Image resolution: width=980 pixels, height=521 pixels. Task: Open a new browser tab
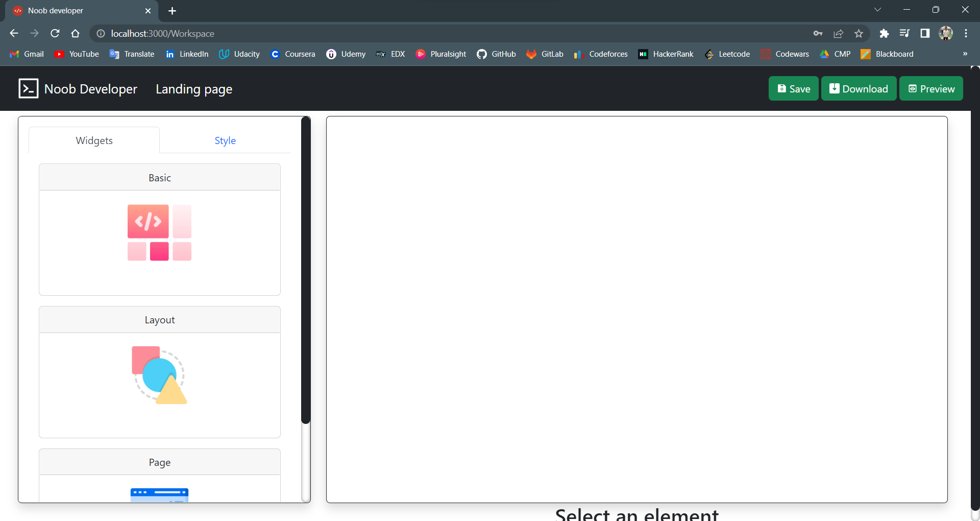(x=172, y=11)
